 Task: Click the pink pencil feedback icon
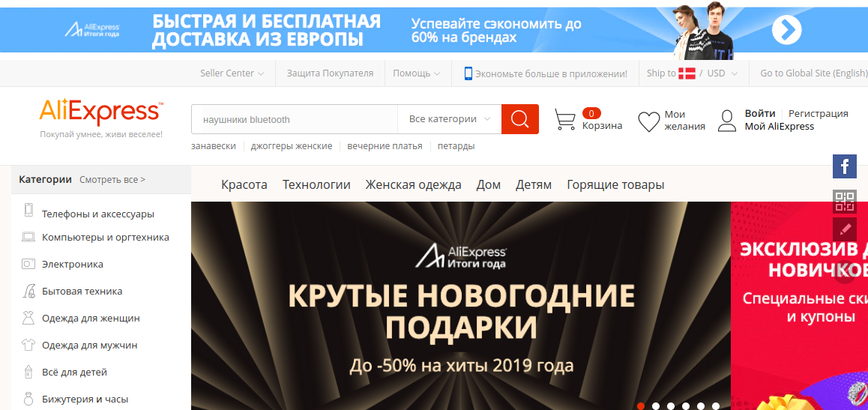[x=845, y=229]
